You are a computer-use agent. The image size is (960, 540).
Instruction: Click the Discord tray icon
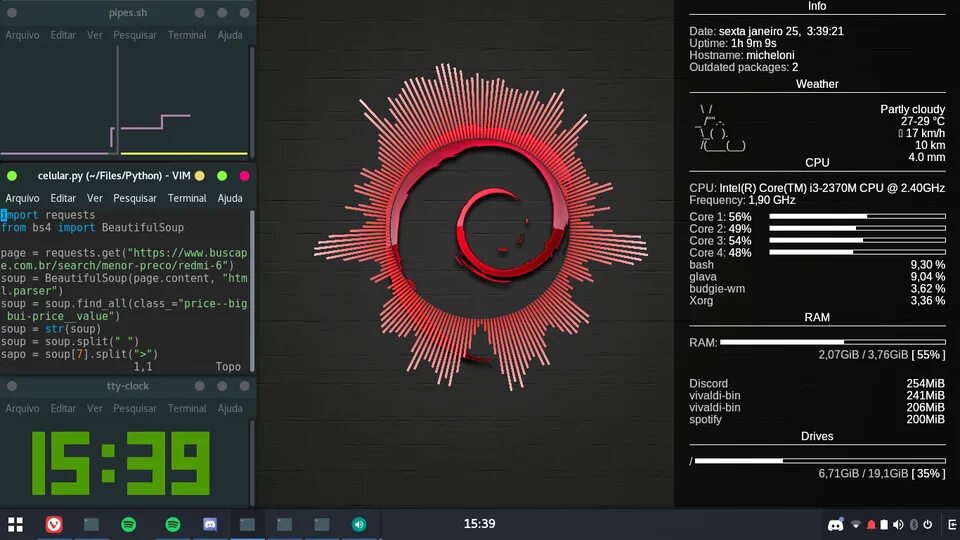point(835,525)
